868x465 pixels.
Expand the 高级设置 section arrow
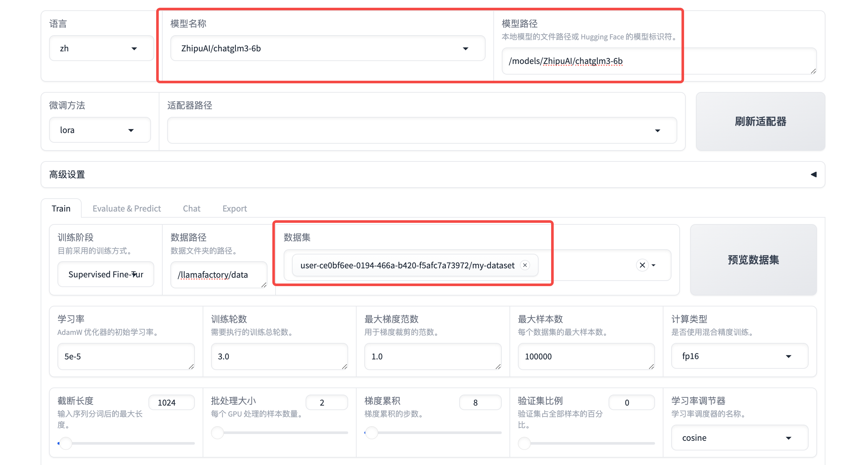pyautogui.click(x=813, y=174)
